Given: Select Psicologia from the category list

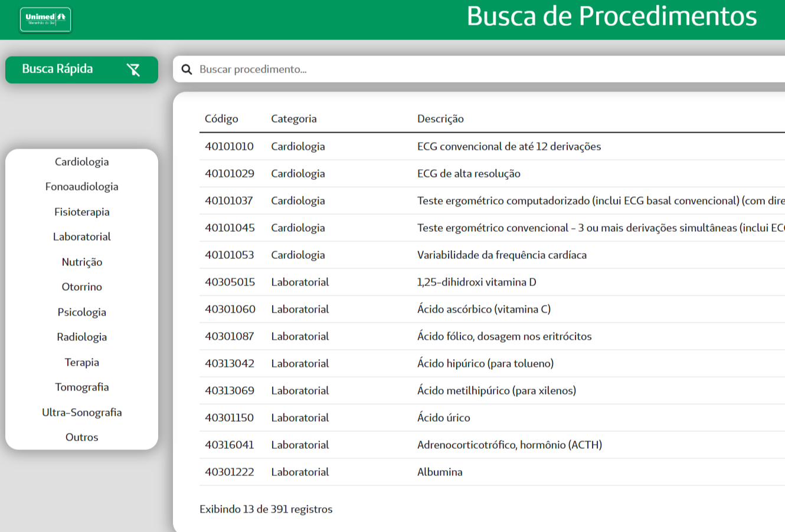Looking at the screenshot, I should point(81,312).
